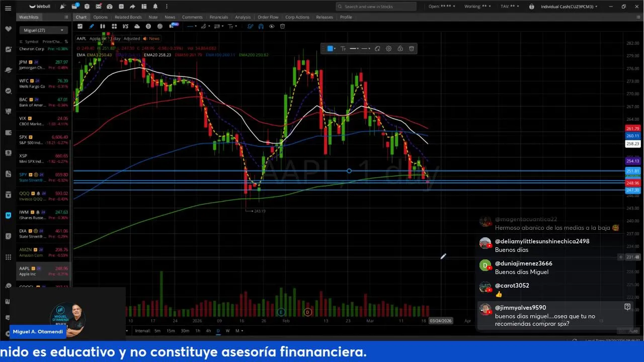Click the 3D cube icon in top bar

(87, 7)
